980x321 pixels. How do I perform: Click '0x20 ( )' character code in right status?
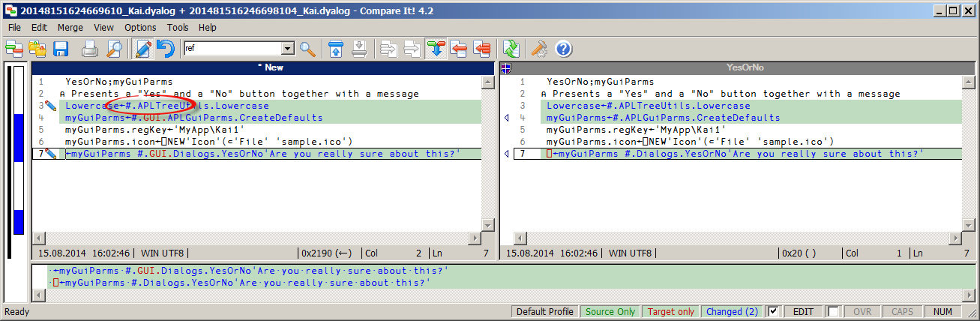pyautogui.click(x=799, y=253)
